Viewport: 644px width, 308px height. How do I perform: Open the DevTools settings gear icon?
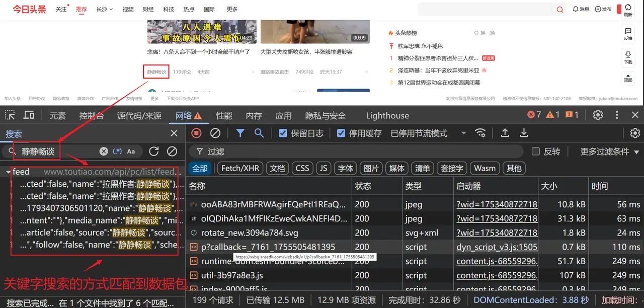tap(598, 115)
